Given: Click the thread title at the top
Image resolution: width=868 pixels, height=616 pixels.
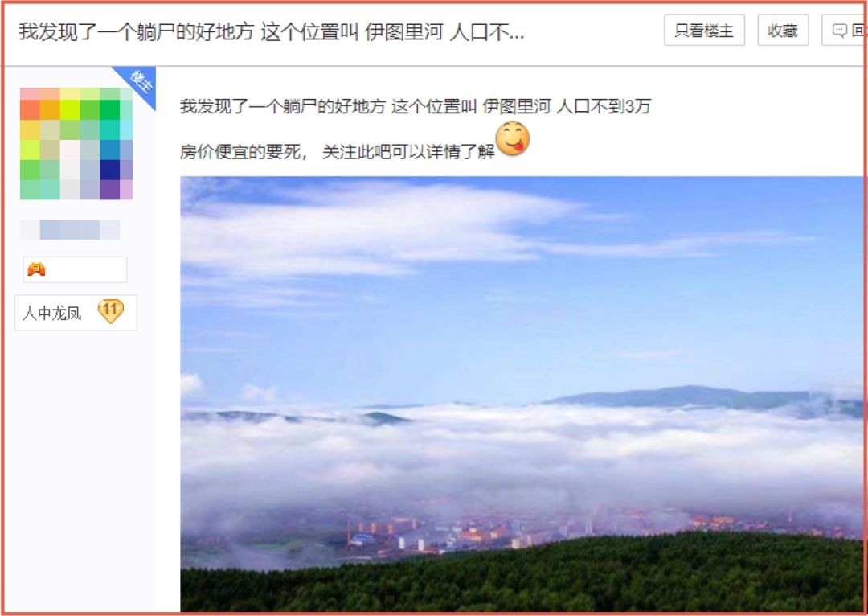Looking at the screenshot, I should pyautogui.click(x=272, y=32).
